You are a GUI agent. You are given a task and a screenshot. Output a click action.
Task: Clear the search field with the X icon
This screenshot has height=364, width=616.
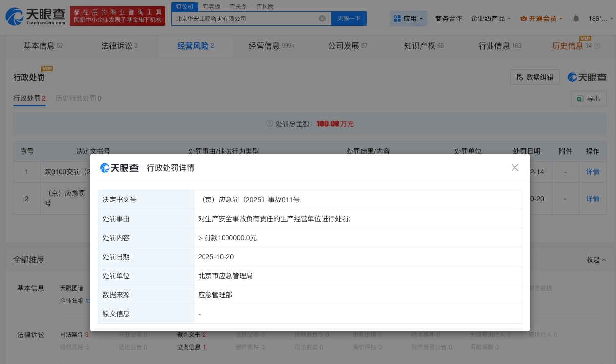click(x=322, y=19)
